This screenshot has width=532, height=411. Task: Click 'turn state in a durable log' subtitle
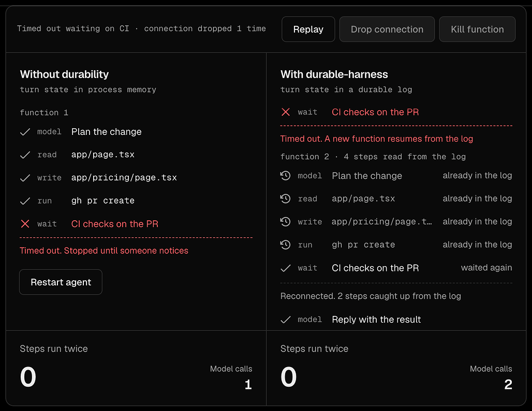click(346, 90)
